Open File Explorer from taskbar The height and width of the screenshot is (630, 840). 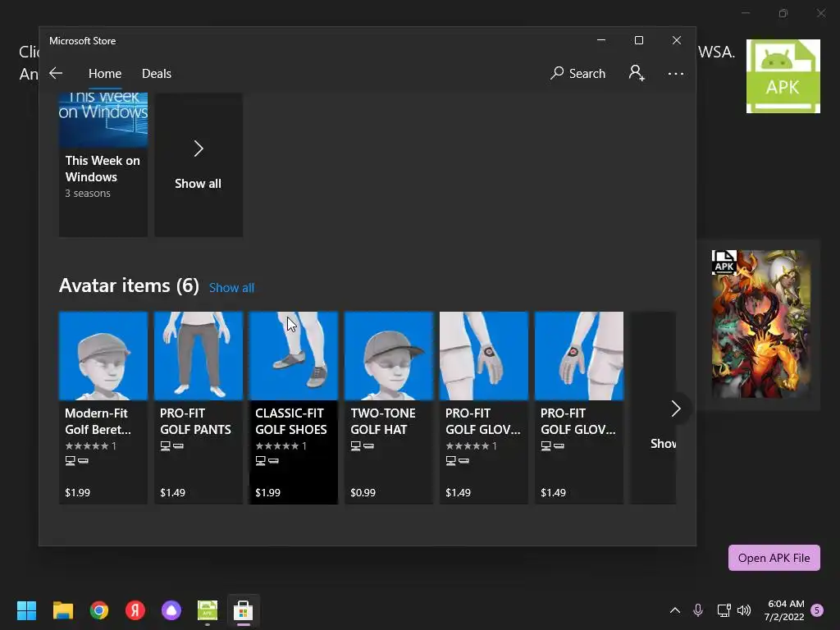coord(62,610)
